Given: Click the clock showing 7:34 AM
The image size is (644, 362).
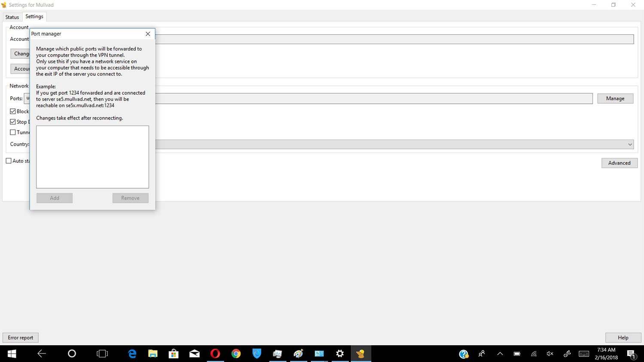Looking at the screenshot, I should tap(606, 350).
